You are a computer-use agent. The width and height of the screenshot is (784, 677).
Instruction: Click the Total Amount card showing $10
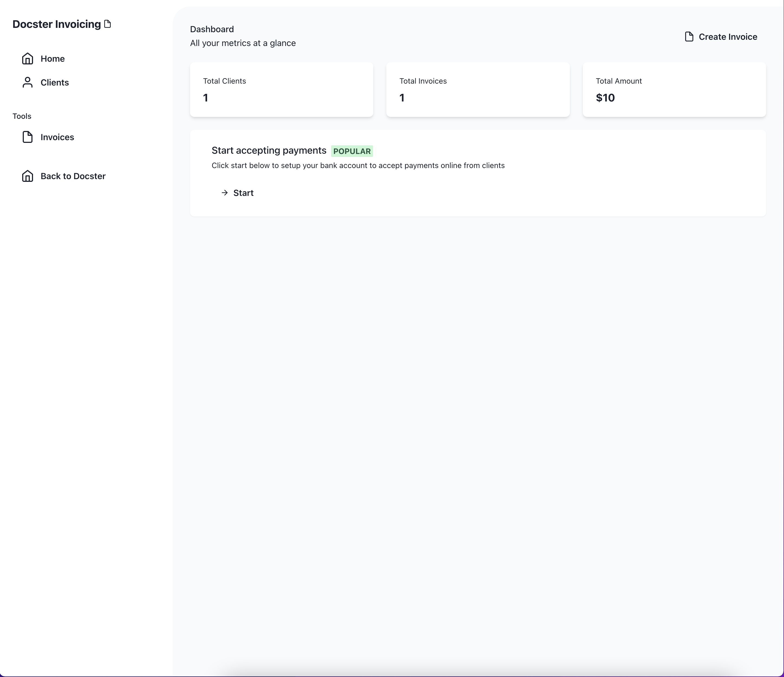pyautogui.click(x=674, y=90)
